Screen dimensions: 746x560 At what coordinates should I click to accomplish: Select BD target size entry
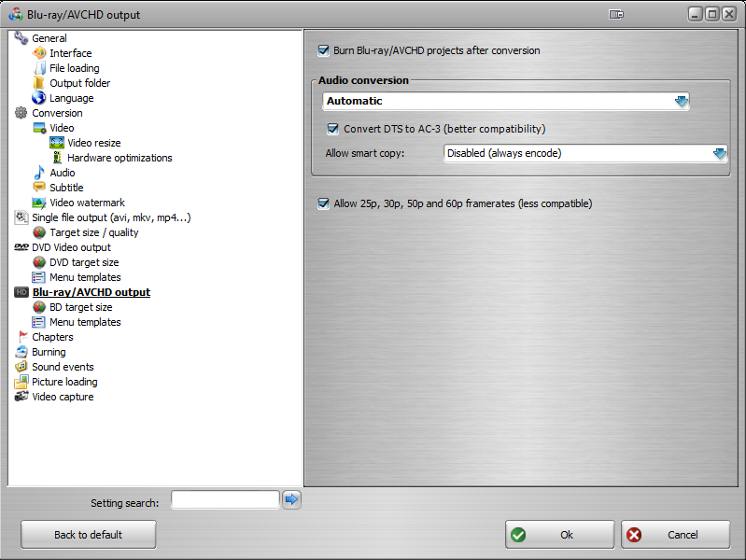coord(81,307)
